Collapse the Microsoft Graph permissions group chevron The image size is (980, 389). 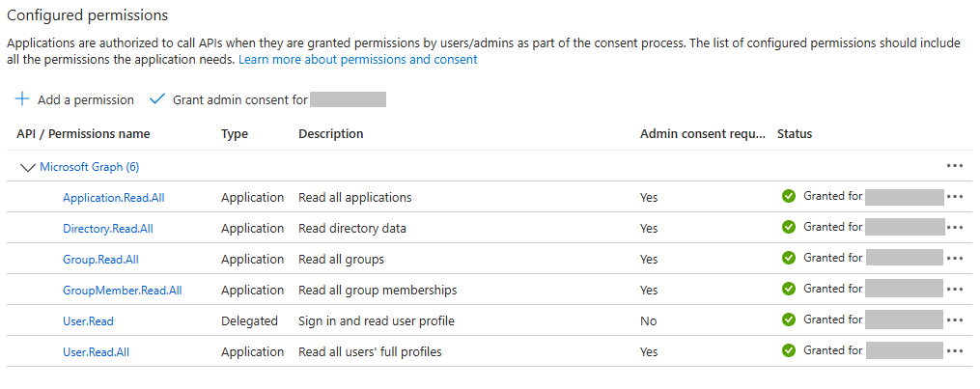[x=27, y=167]
